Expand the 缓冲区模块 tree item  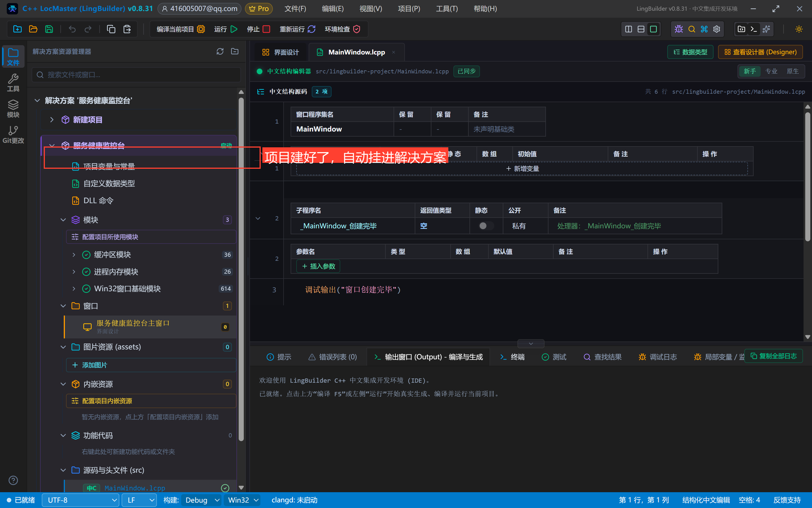74,255
